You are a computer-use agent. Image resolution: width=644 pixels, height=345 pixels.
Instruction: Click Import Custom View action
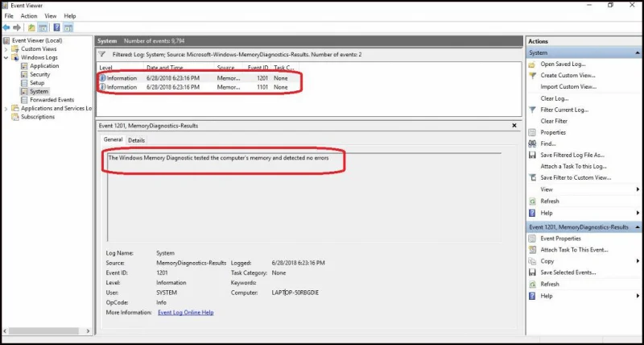[568, 87]
